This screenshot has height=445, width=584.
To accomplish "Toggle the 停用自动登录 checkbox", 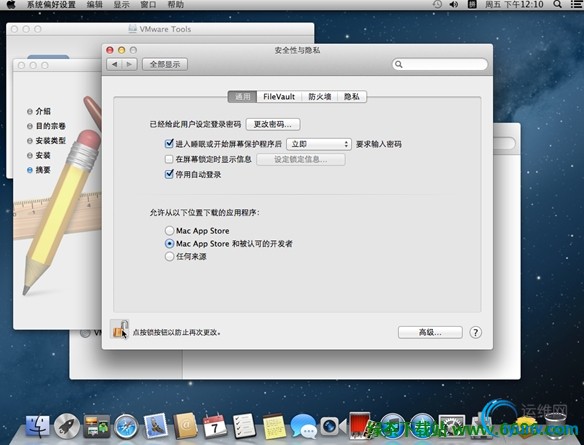I will 169,174.
